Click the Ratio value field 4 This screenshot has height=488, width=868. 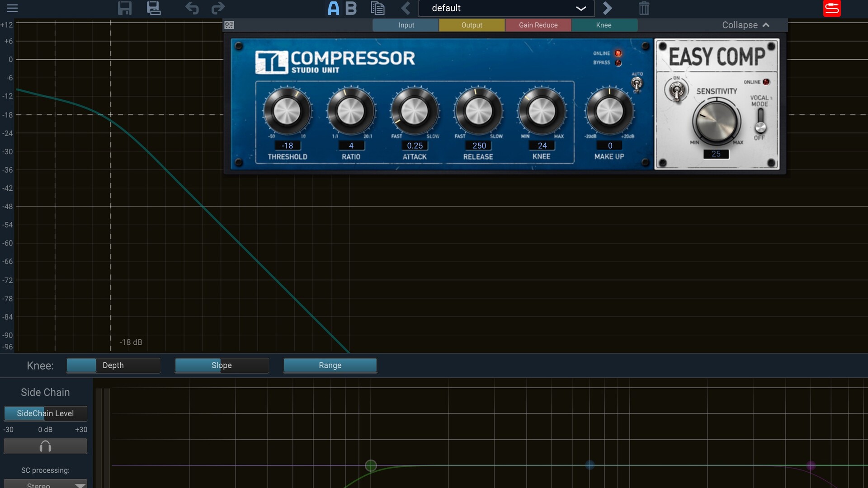[351, 145]
